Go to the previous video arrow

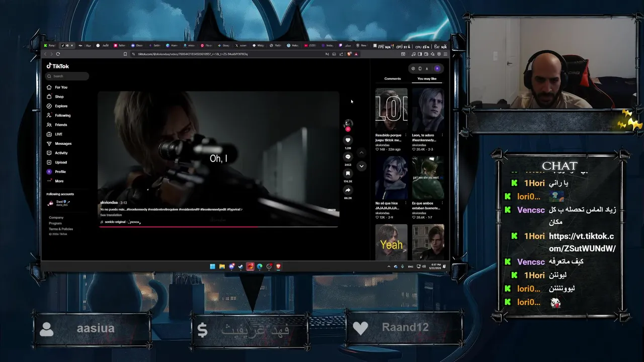point(361,152)
